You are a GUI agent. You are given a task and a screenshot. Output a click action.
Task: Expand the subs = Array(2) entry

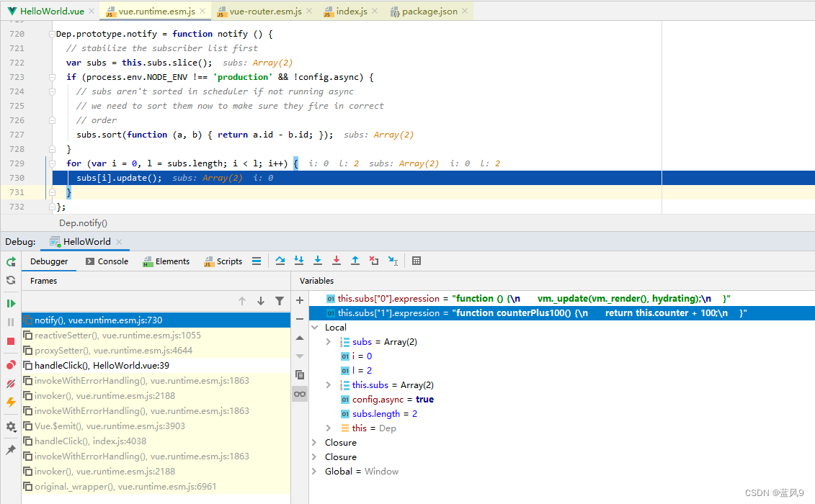click(329, 341)
